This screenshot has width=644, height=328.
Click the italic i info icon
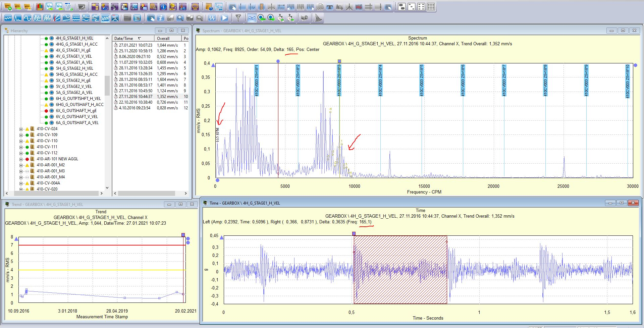point(161,18)
